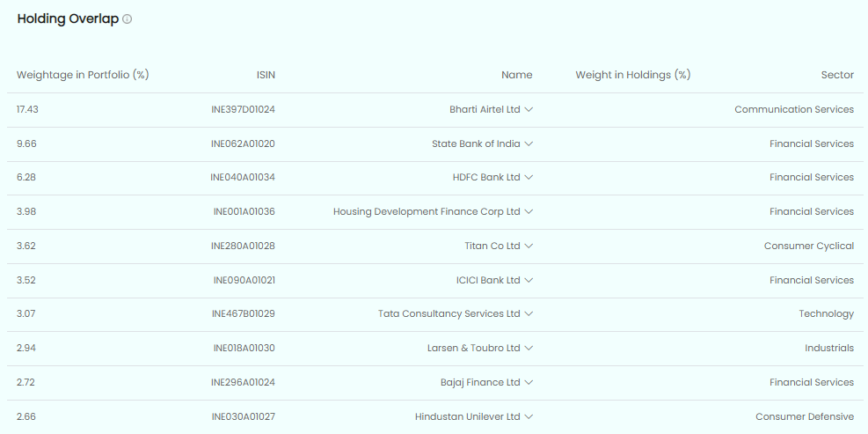Expand the Titan Co Ltd chevron

tap(529, 246)
